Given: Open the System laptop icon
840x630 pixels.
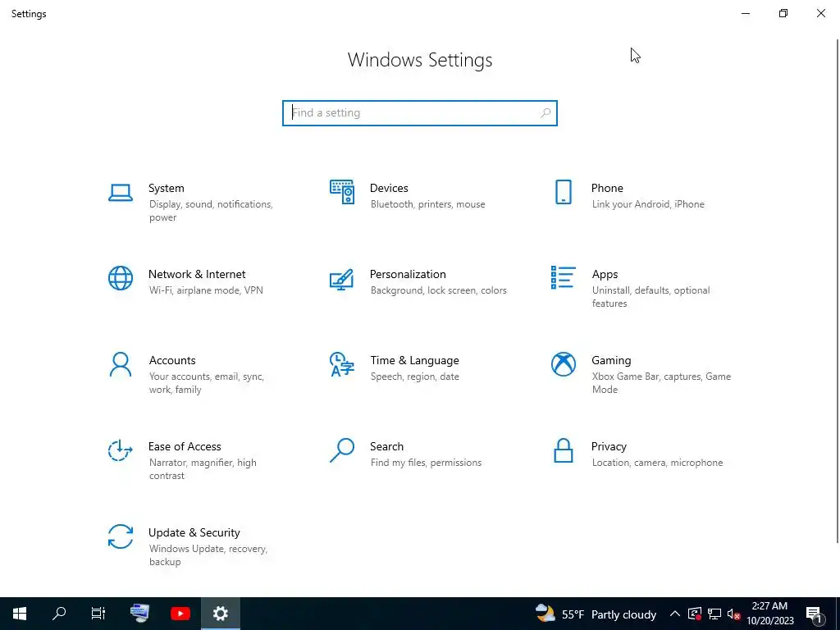Looking at the screenshot, I should [121, 192].
